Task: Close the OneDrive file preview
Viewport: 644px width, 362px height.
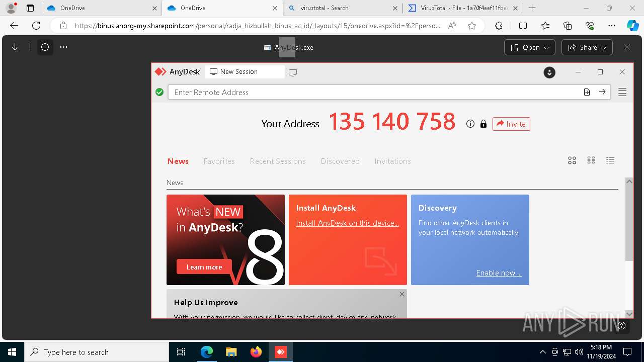Action: click(x=626, y=47)
